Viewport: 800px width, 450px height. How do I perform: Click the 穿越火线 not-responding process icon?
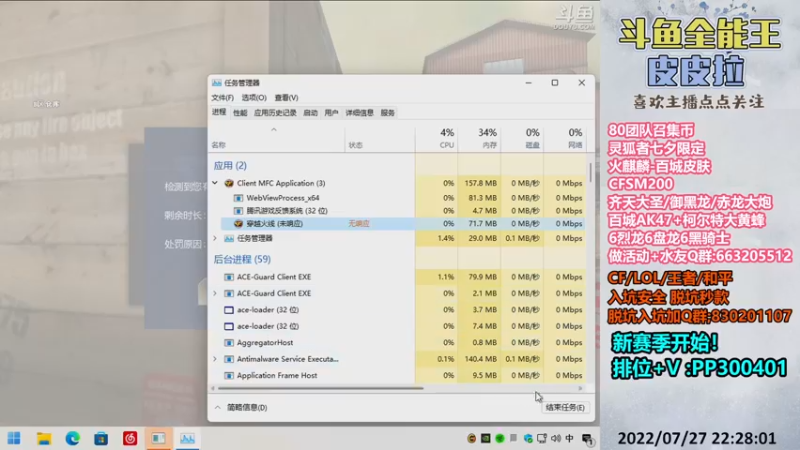tap(238, 223)
